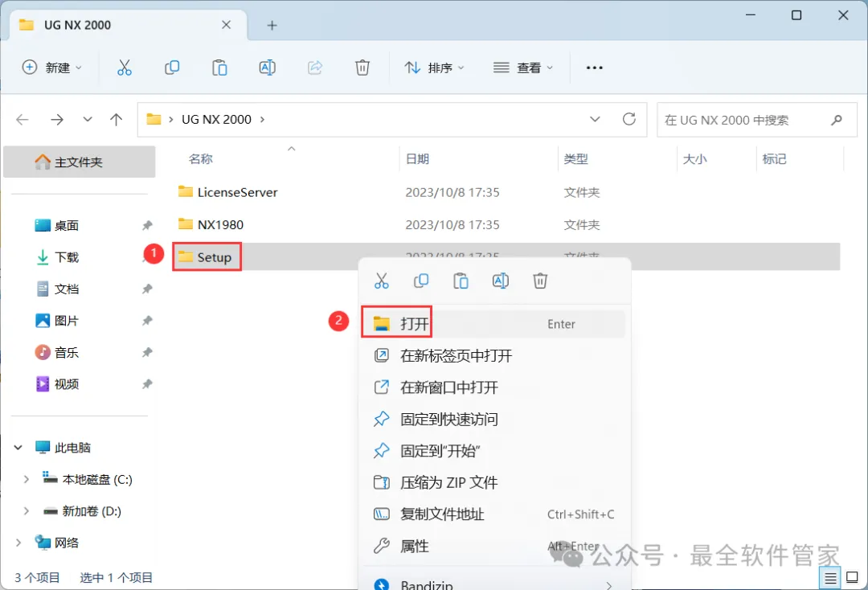Select the NX1980 folder
The height and width of the screenshot is (590, 868).
pos(211,224)
